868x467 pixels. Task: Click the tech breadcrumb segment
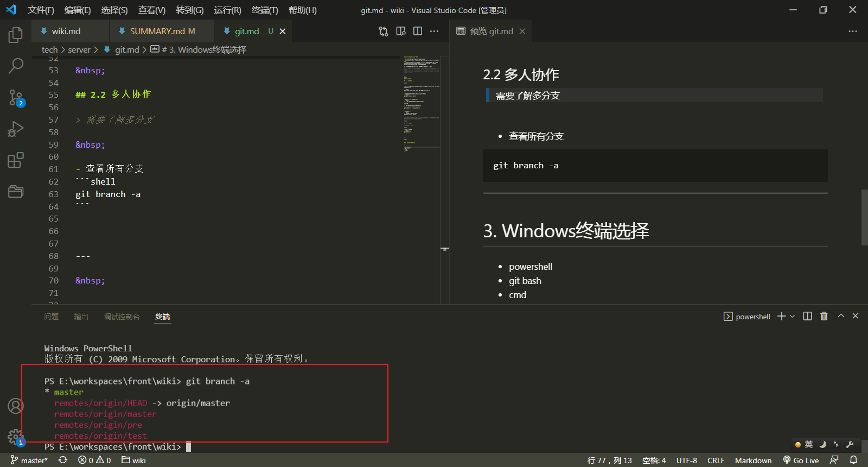pos(49,49)
